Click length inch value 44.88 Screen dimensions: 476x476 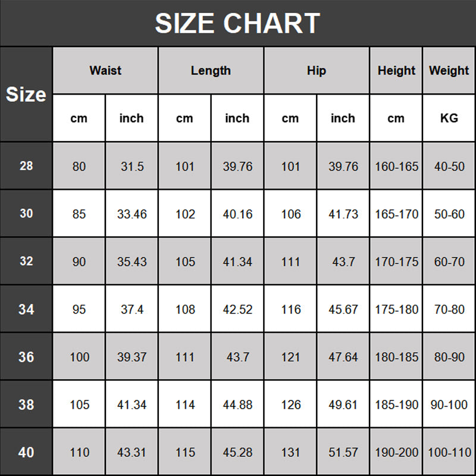pos(237,405)
